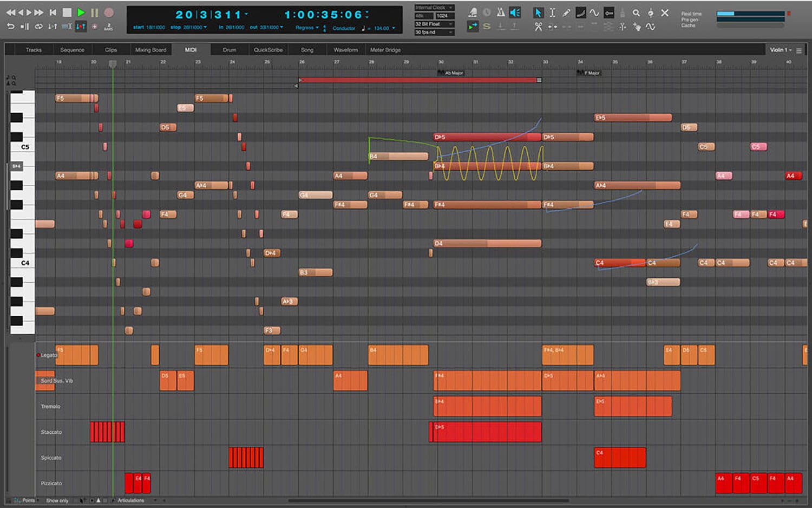This screenshot has height=508, width=812.
Task: Select the I-Beam selection tool
Action: coord(552,12)
